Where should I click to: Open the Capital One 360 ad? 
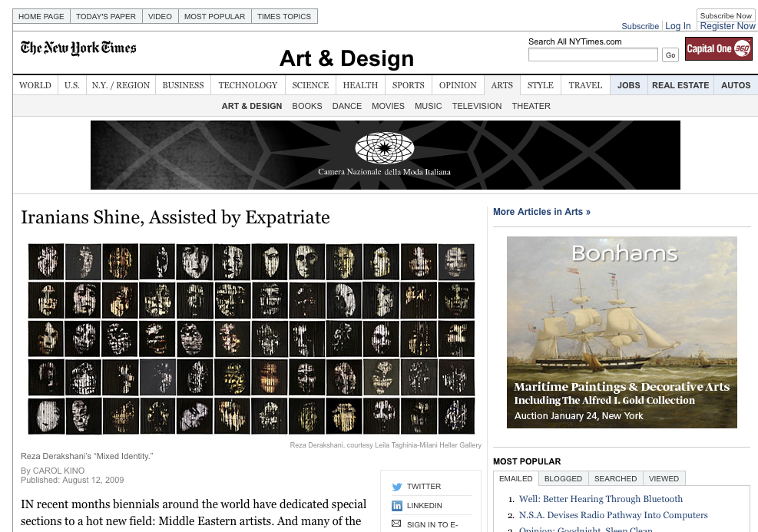[x=718, y=48]
